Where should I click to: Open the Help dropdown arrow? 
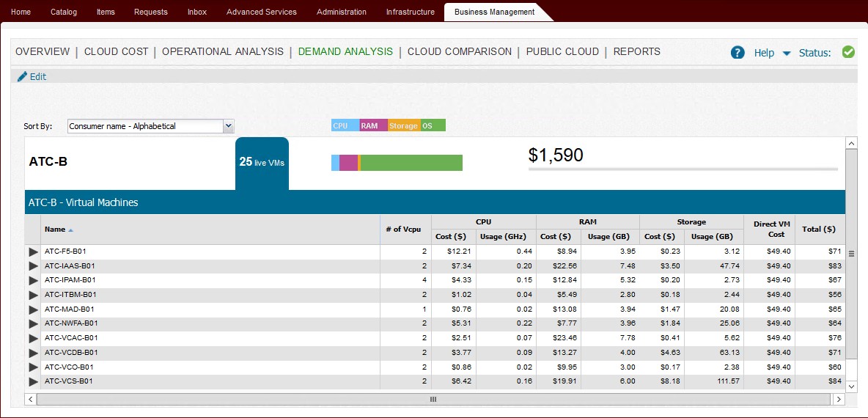[x=787, y=54]
